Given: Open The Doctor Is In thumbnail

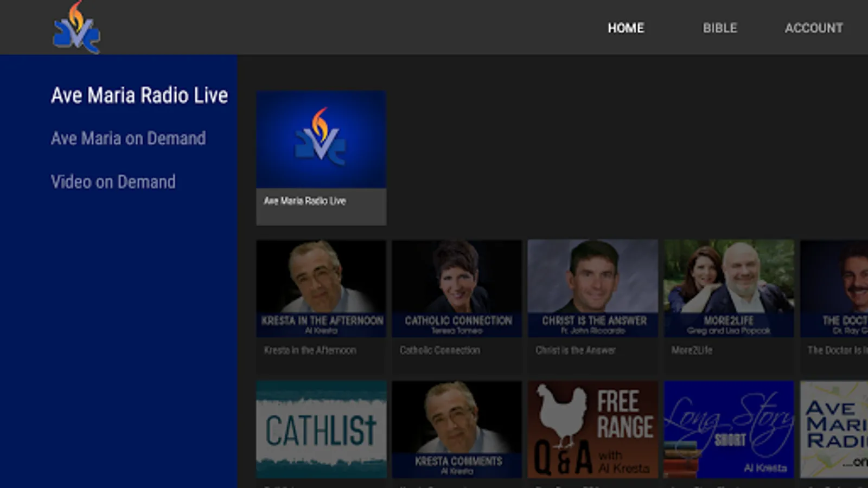Looking at the screenshot, I should tap(834, 288).
